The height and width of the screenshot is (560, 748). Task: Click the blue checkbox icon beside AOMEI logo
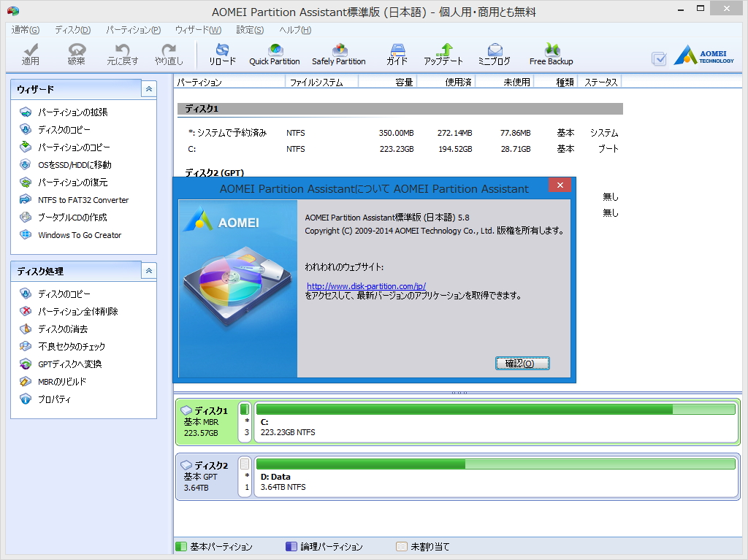[658, 58]
